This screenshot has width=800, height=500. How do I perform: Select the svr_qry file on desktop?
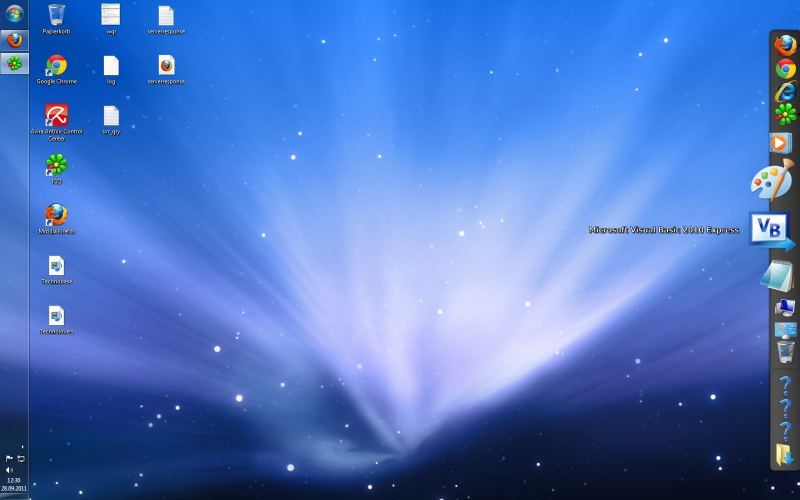coord(111,120)
